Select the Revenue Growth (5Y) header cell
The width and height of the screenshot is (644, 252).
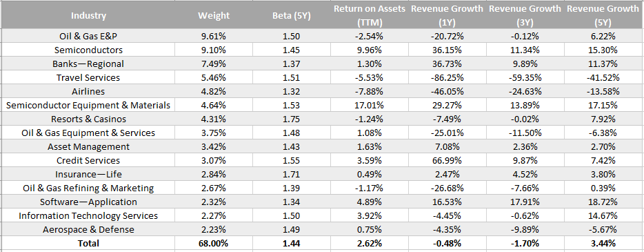click(x=603, y=16)
